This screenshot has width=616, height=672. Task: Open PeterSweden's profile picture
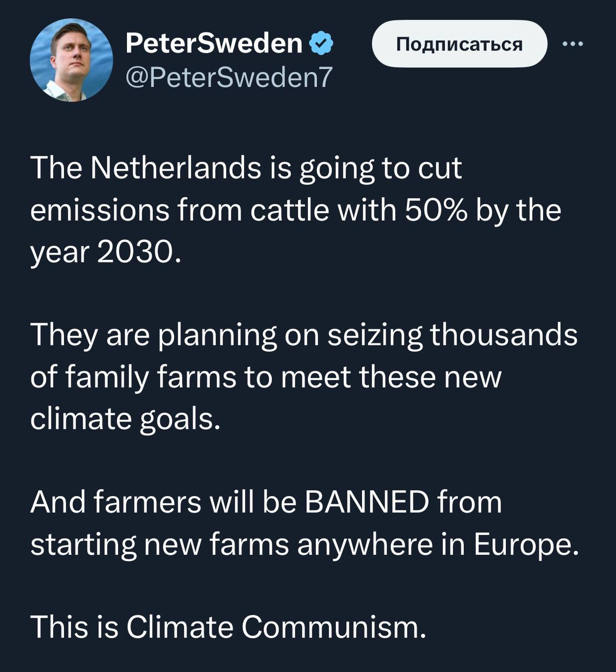tap(71, 60)
